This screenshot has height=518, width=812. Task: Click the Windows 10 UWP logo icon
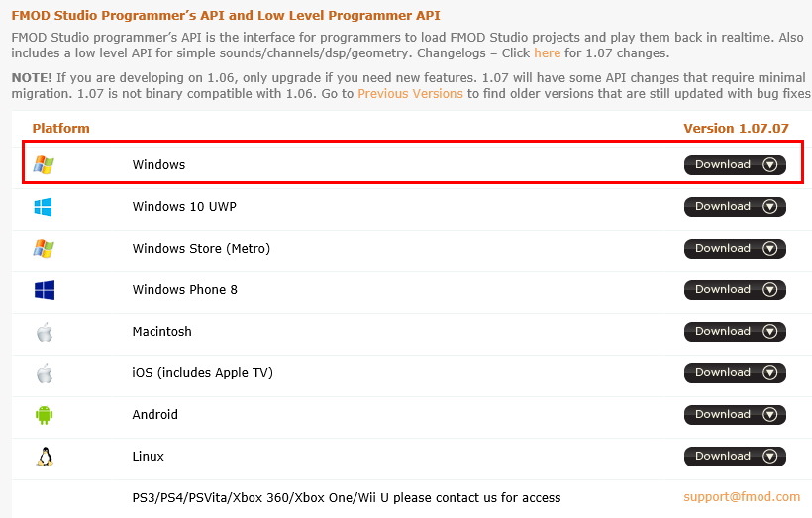point(44,207)
